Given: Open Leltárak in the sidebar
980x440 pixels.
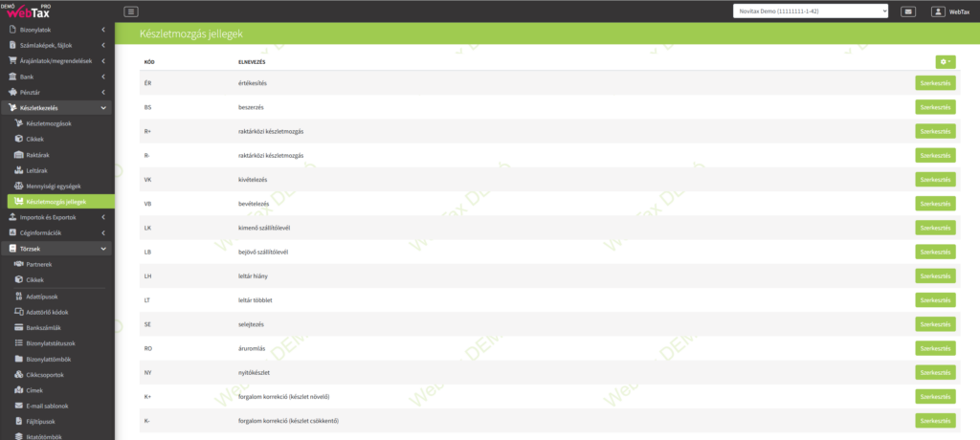Looking at the screenshot, I should click(x=37, y=170).
